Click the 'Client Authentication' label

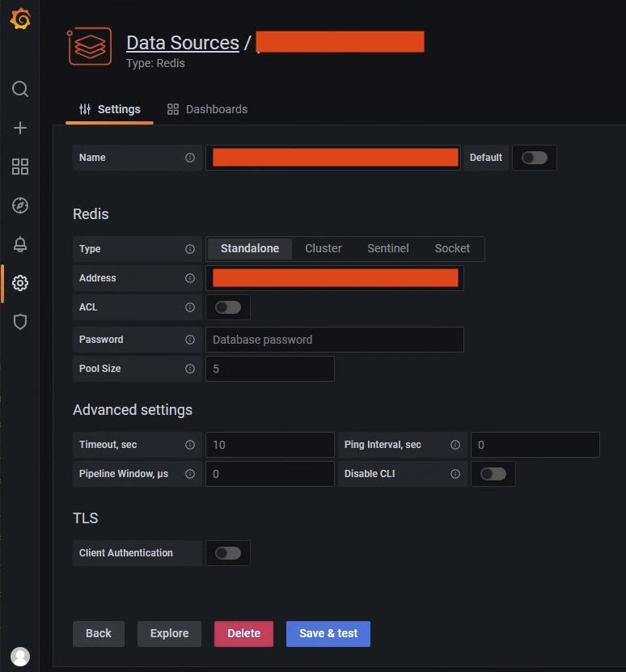pos(125,553)
